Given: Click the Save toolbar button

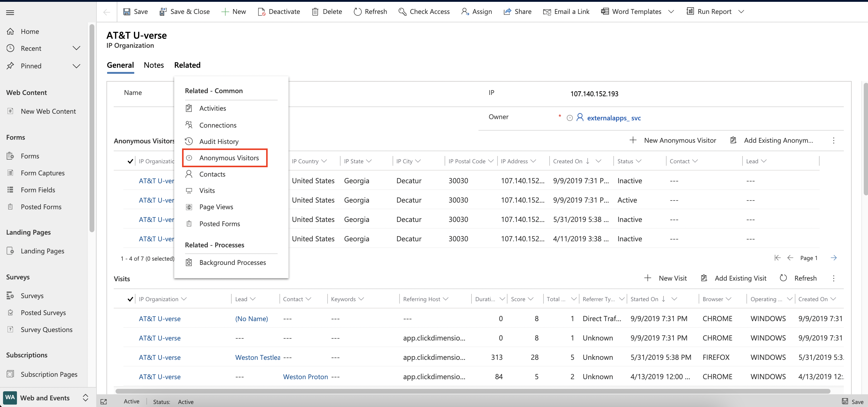Looking at the screenshot, I should [135, 11].
